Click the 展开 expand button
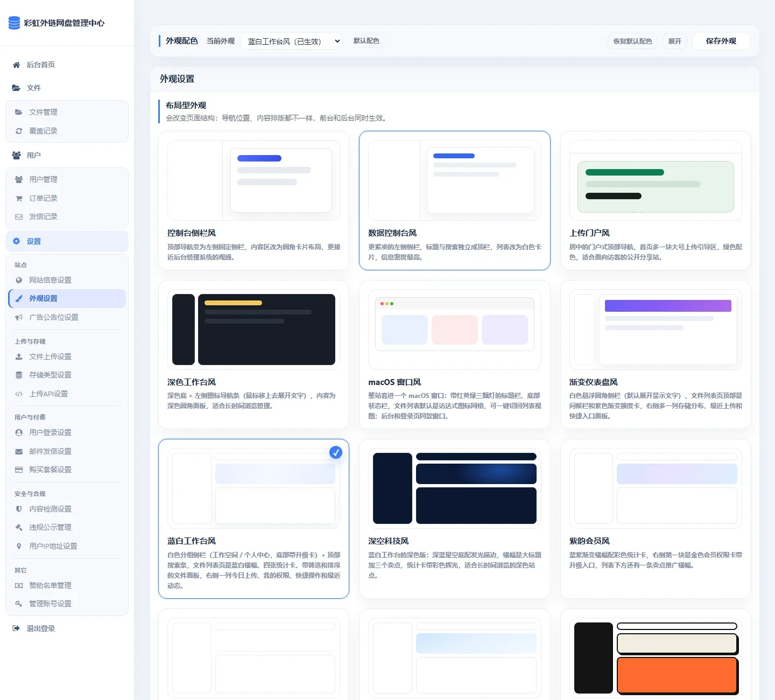 pyautogui.click(x=675, y=41)
